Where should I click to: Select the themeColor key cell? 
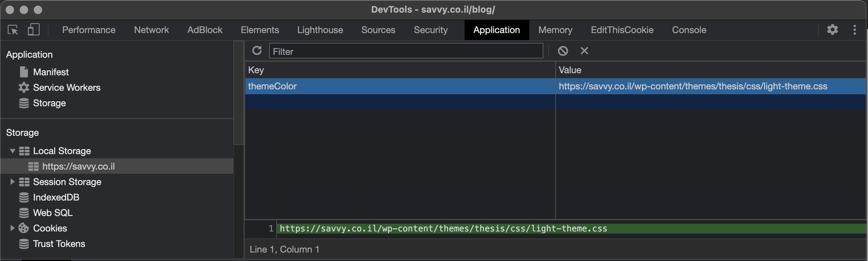coord(400,86)
